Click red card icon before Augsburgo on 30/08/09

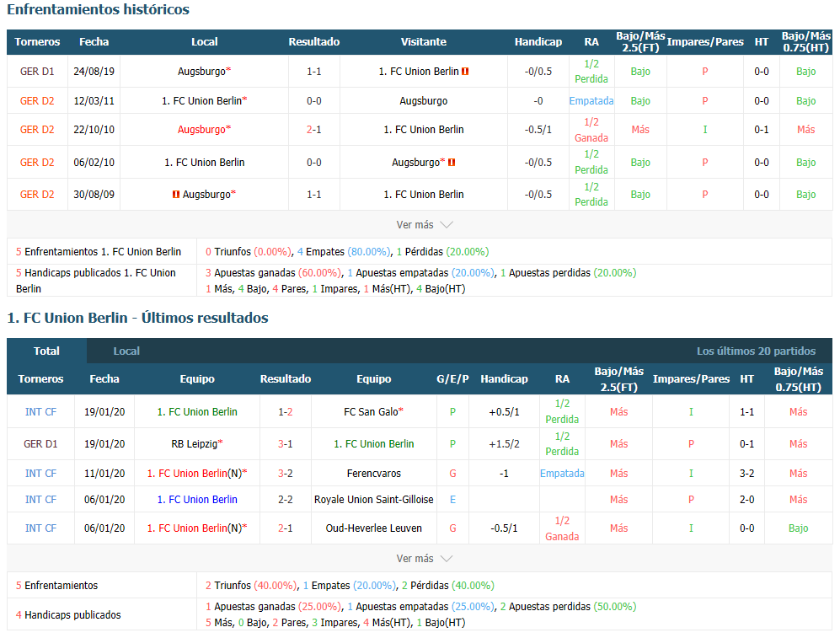point(176,195)
